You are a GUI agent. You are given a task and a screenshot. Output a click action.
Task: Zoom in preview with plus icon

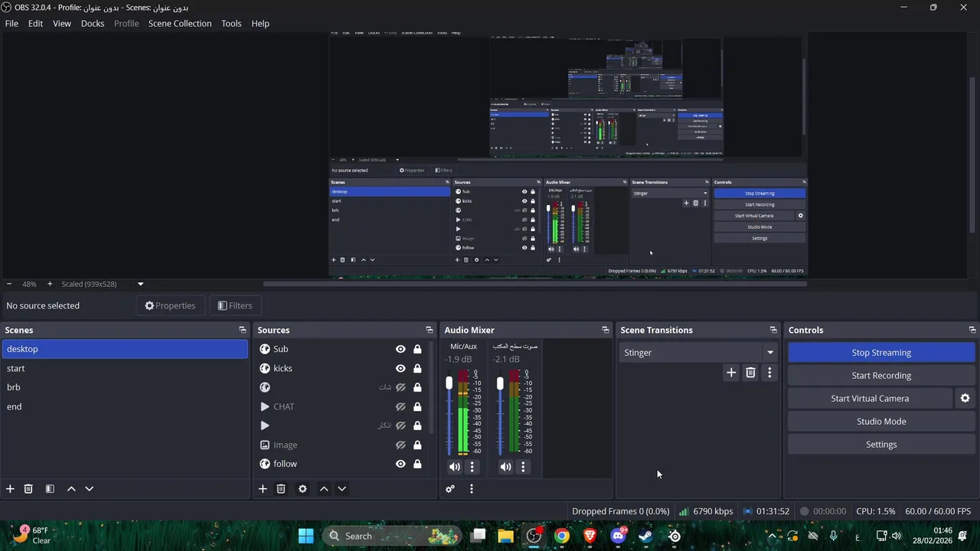pyautogui.click(x=50, y=284)
